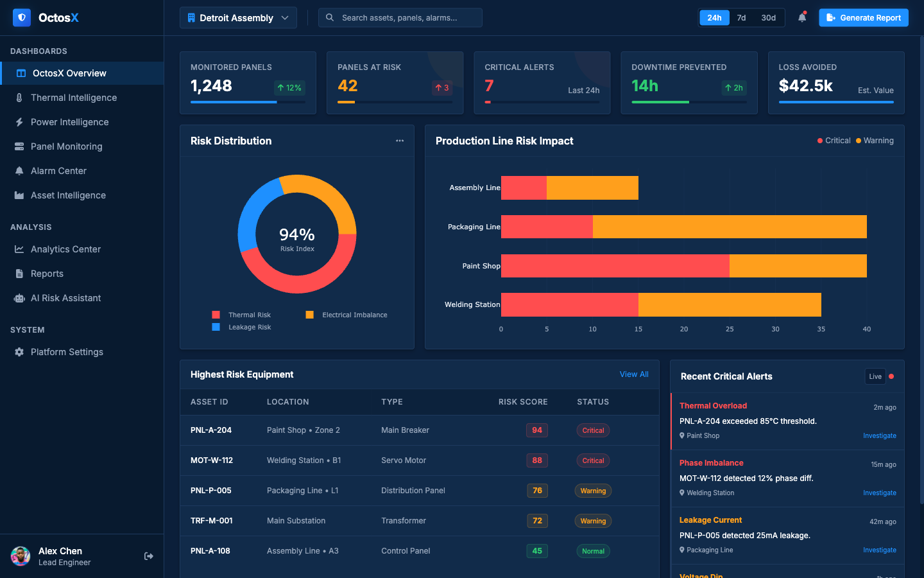
Task: Open Thermal Intelligence menu item
Action: [82, 98]
